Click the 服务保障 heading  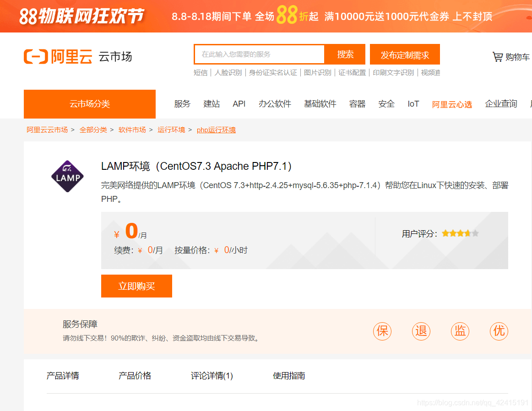pyautogui.click(x=80, y=324)
